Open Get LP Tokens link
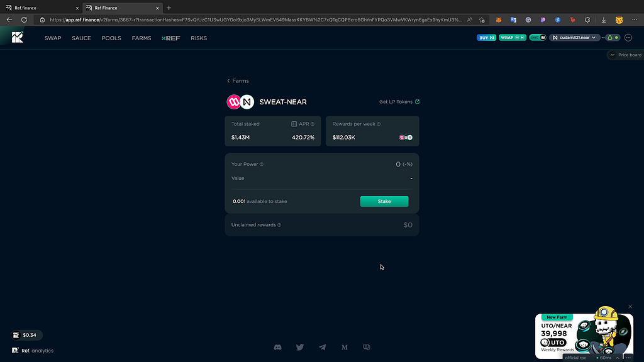The width and height of the screenshot is (644, 362). (x=399, y=102)
